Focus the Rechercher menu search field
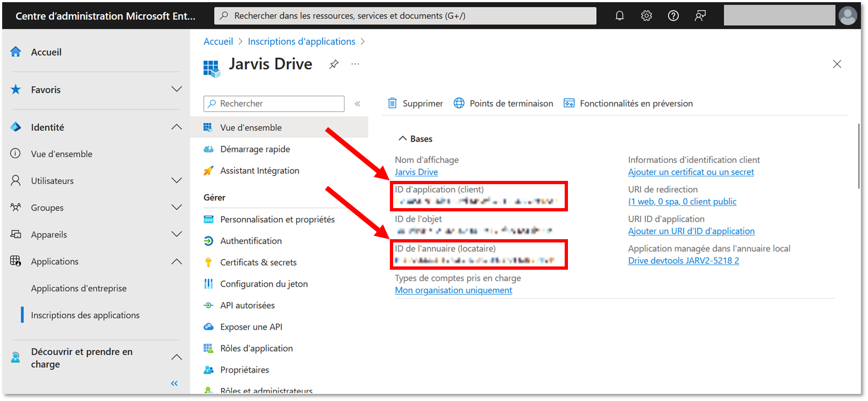The height and width of the screenshot is (401, 868). (274, 104)
